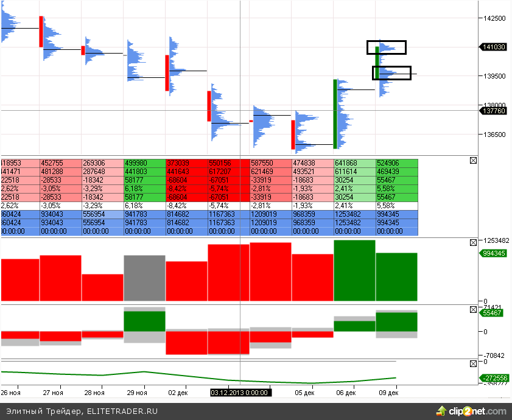Close the cumulative delta line panel

(473, 364)
